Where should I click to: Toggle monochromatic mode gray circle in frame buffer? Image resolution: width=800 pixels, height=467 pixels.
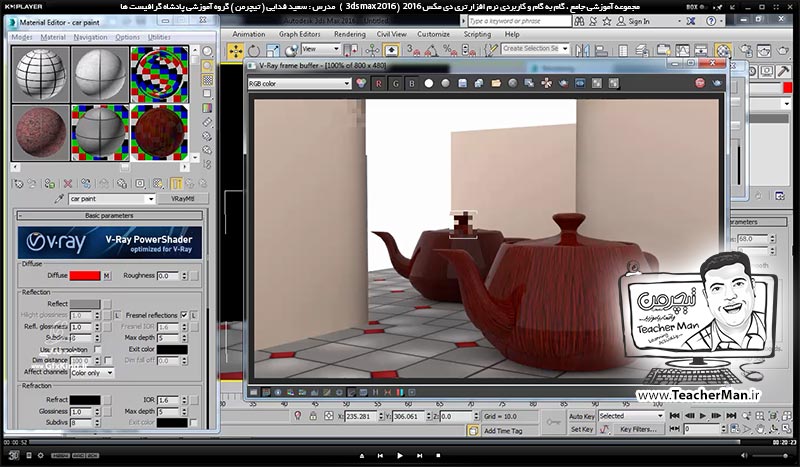coord(445,83)
